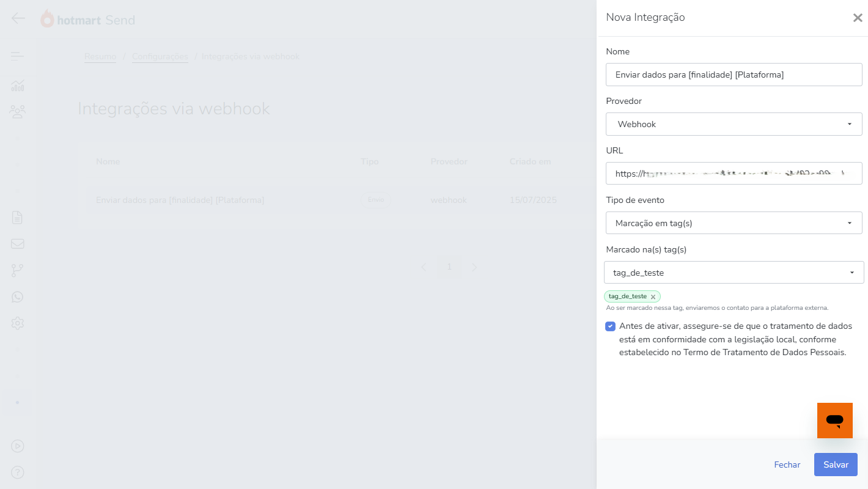The image size is (868, 489).
Task: Open the settings gear sidebar icon
Action: coord(18,323)
